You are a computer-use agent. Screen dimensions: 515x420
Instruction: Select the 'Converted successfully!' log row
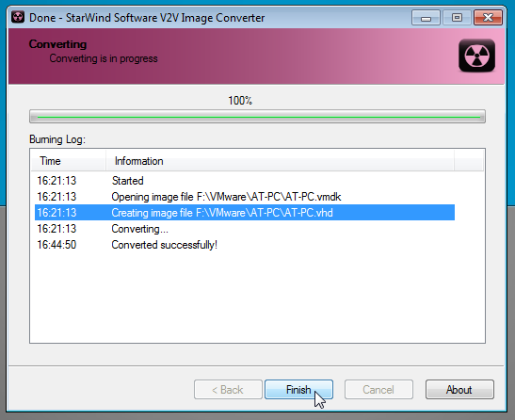[x=245, y=245]
